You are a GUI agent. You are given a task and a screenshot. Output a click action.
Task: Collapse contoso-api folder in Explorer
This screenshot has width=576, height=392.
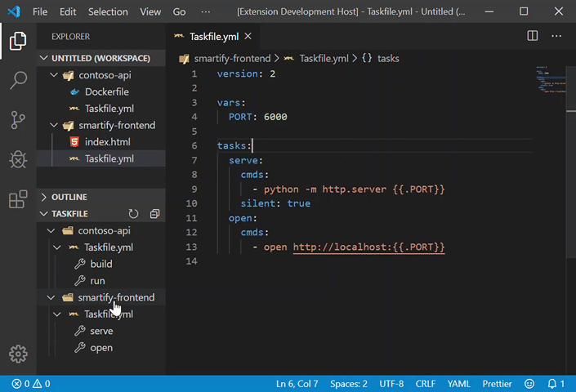(54, 75)
